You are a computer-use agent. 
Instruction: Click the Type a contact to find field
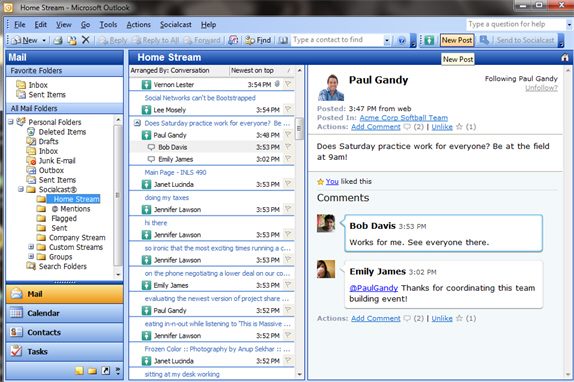pyautogui.click(x=338, y=40)
